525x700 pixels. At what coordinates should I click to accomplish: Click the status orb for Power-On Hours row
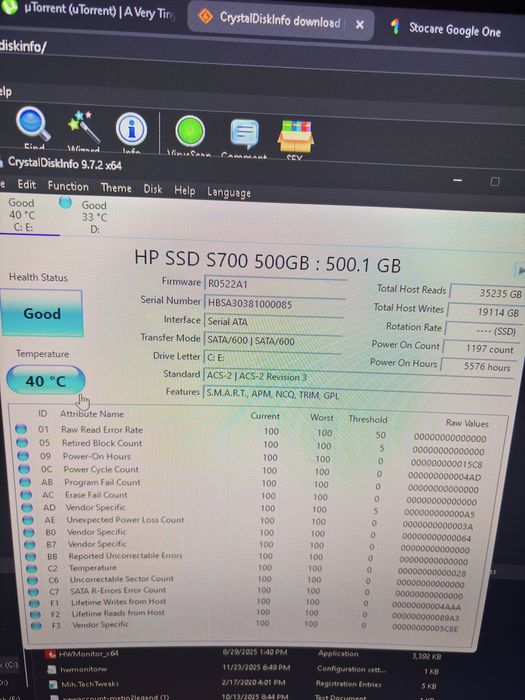tap(23, 456)
